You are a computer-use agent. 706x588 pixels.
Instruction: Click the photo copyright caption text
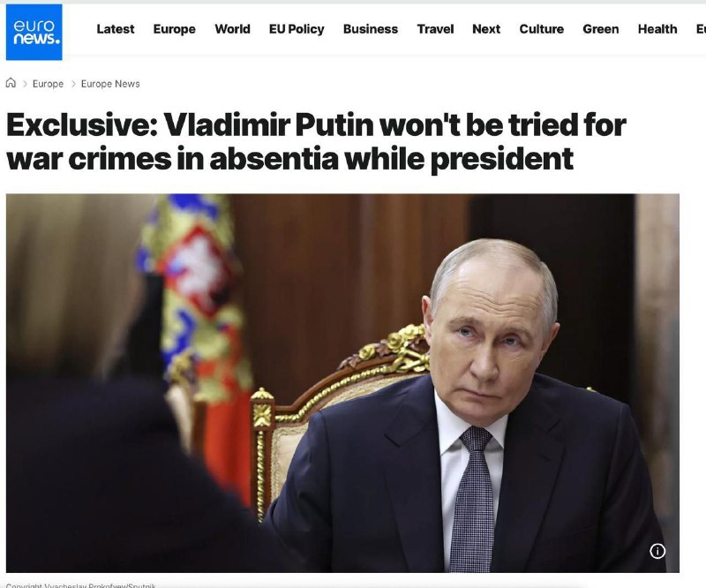pos(81,585)
